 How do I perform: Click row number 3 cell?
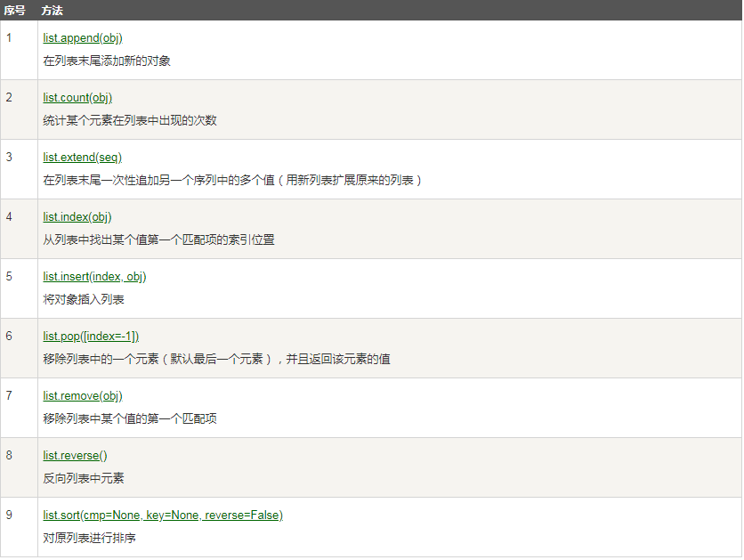tap(19, 169)
